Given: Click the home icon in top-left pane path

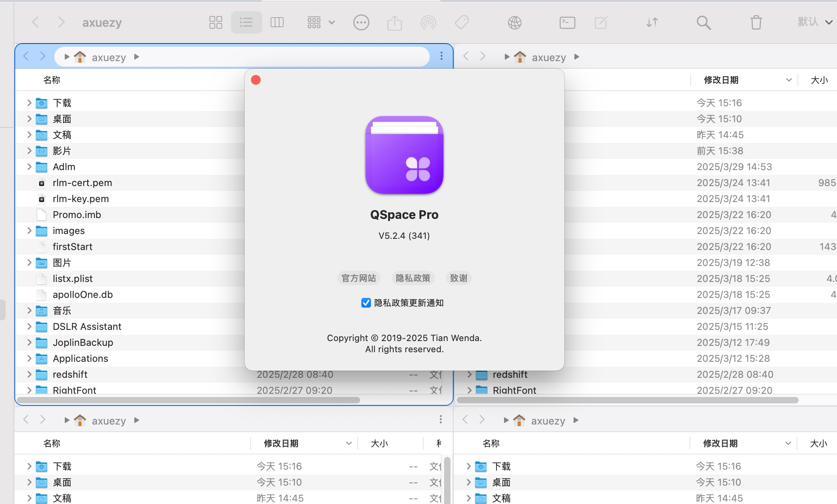Looking at the screenshot, I should tap(80, 57).
